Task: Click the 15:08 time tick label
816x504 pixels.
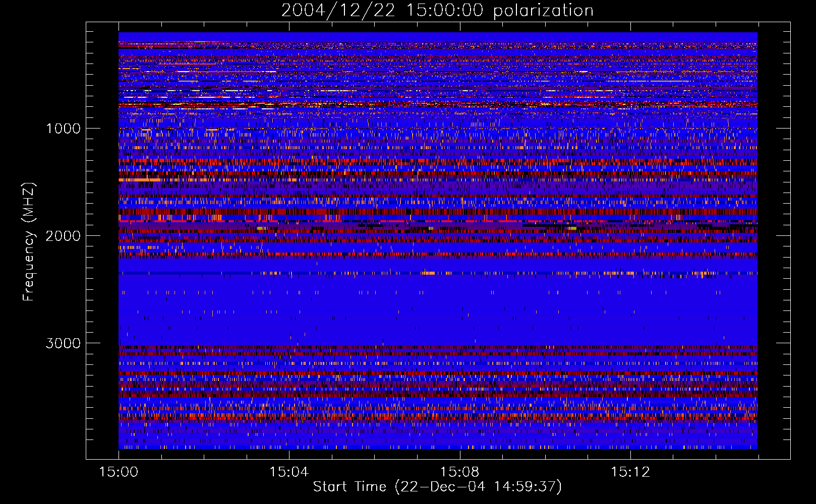Action: point(459,472)
